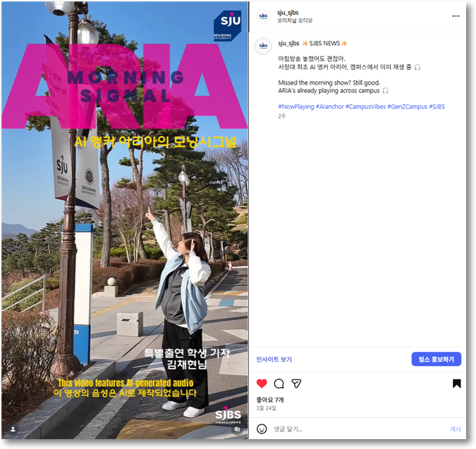The height and width of the screenshot is (449, 476).
Task: View likes list 좋아요 7개
Action: 270,400
